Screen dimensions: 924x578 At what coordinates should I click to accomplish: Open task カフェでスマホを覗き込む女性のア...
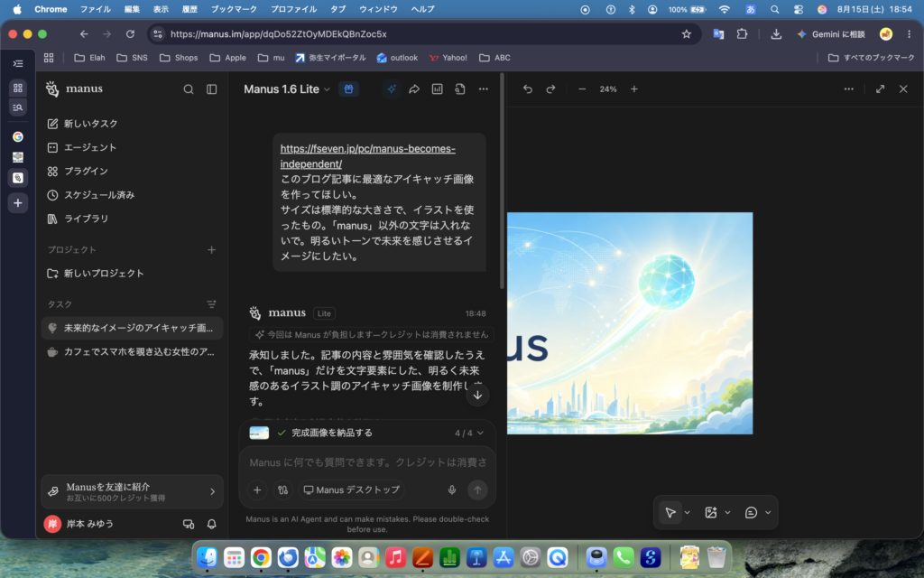pyautogui.click(x=132, y=352)
